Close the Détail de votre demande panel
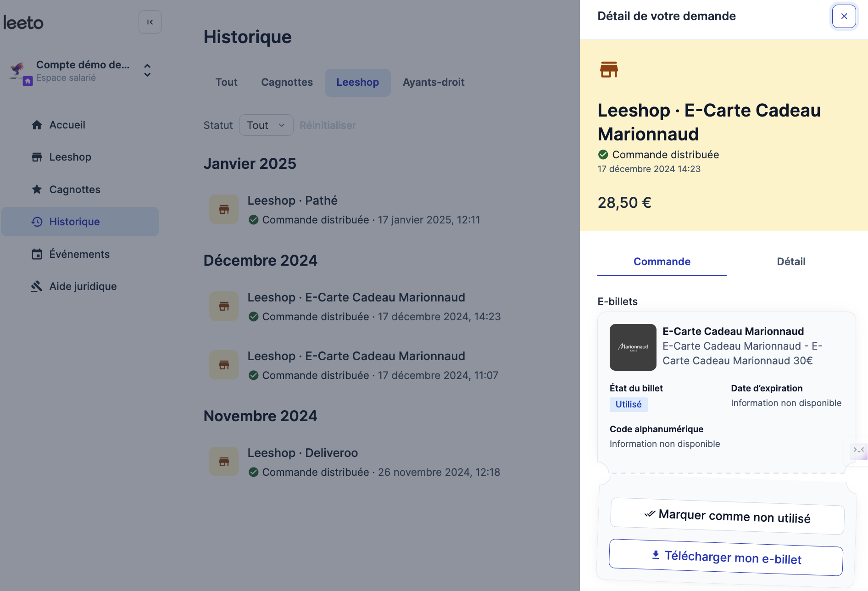The width and height of the screenshot is (868, 591). click(844, 17)
